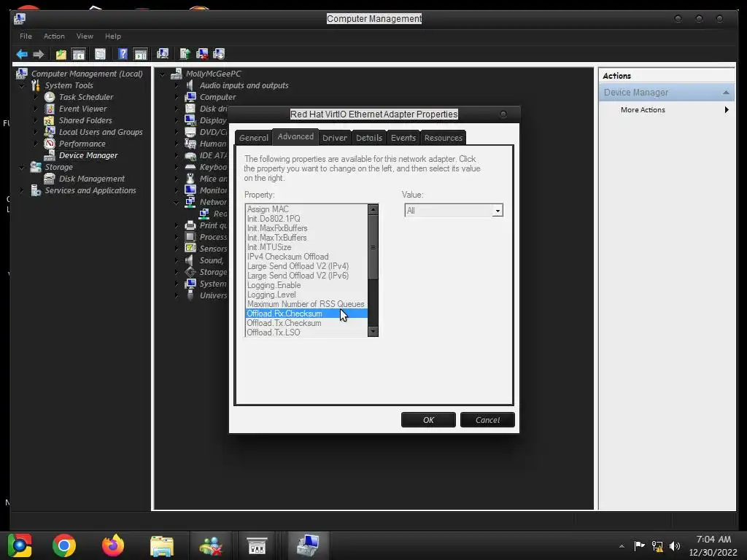Select Shared Folders in console tree

click(x=85, y=120)
